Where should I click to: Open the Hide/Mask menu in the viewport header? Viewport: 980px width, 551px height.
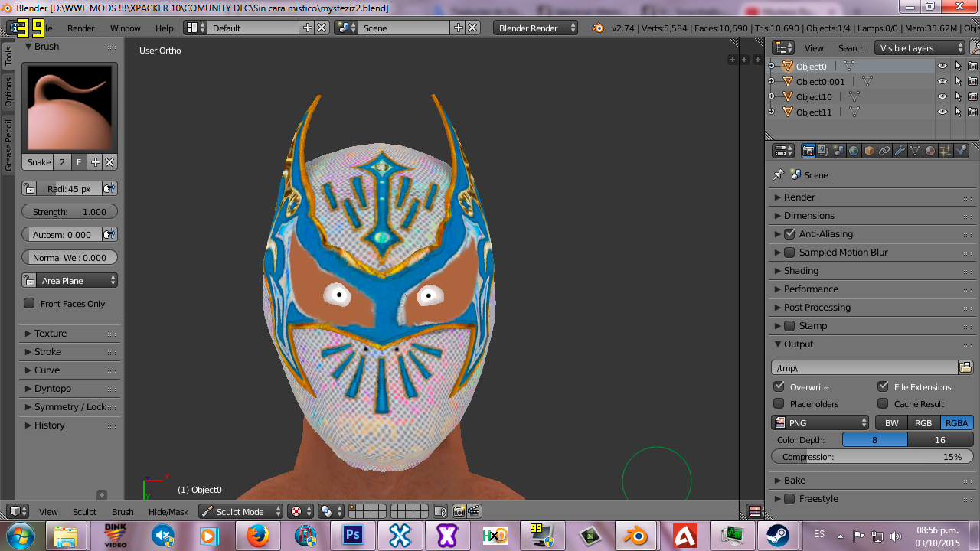(x=168, y=511)
